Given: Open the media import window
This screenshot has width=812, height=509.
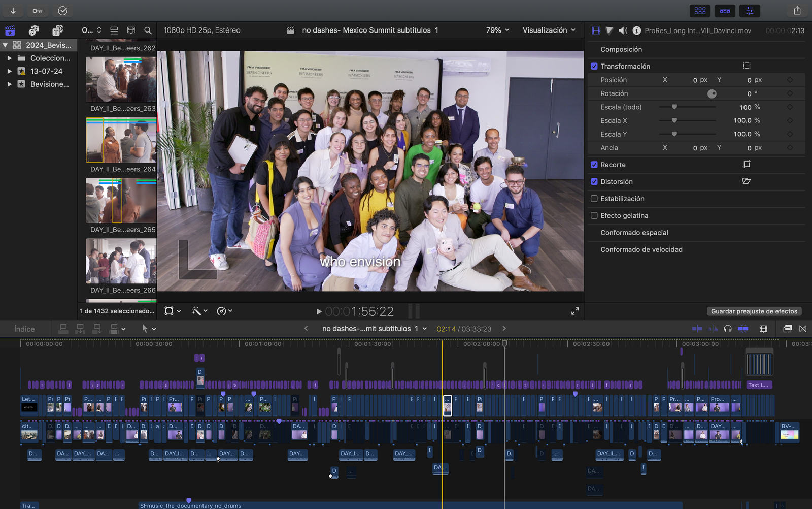Looking at the screenshot, I should tap(13, 10).
